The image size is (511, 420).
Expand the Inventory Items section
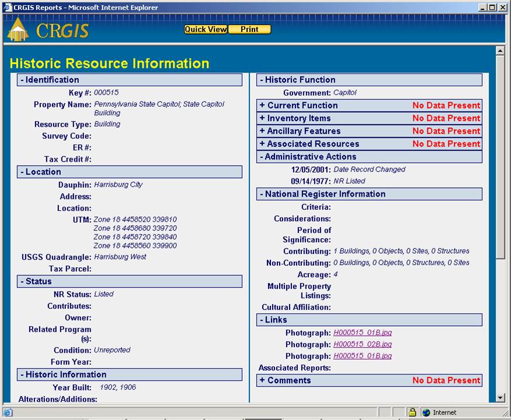[369, 118]
